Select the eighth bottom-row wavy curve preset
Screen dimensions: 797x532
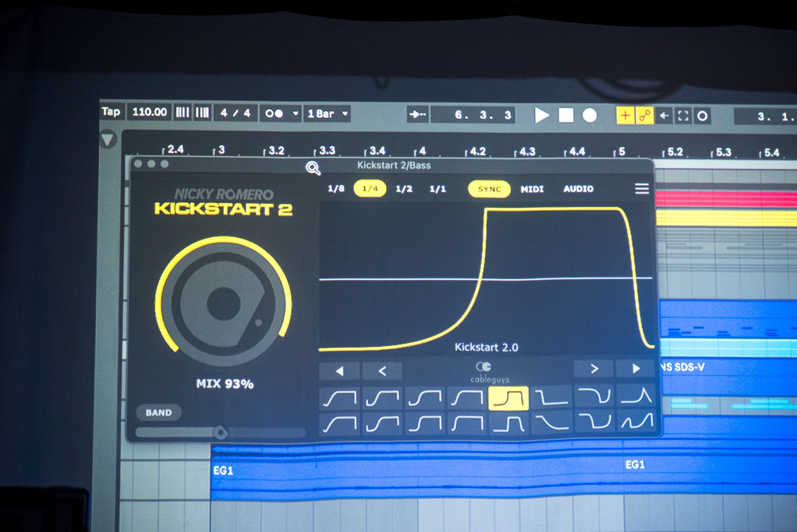pos(637,420)
